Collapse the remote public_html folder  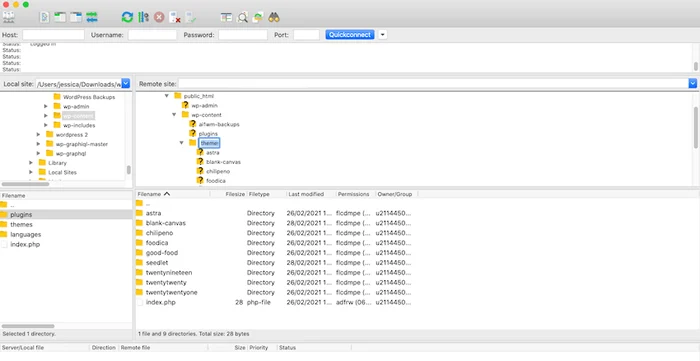click(x=167, y=96)
